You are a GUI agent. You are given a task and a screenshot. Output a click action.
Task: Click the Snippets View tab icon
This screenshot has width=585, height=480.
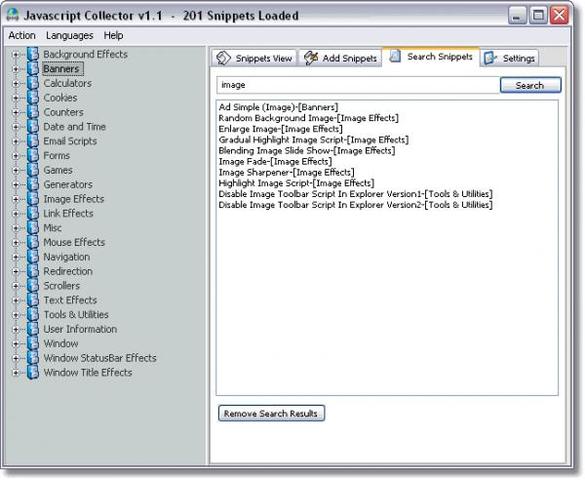(223, 58)
